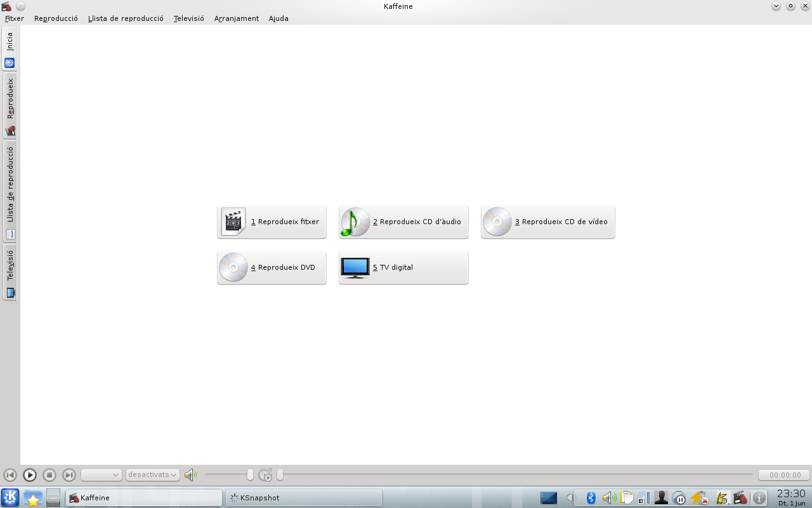Switch to the Televisió side tab
812x508 pixels.
pyautogui.click(x=10, y=272)
